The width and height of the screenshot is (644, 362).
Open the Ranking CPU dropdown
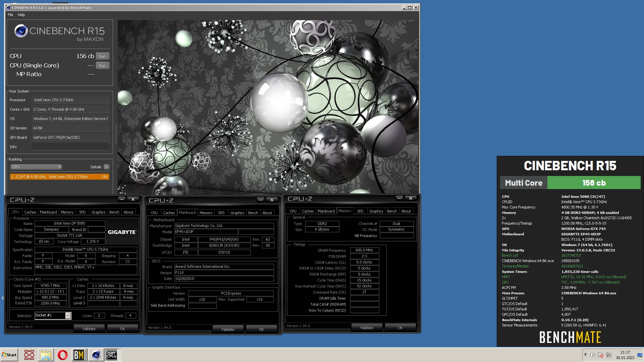36,167
